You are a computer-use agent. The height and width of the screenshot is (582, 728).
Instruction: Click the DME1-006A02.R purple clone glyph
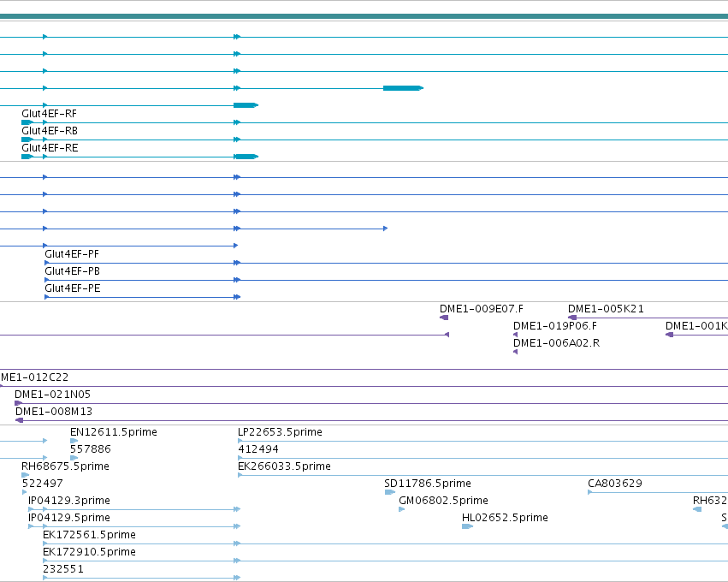pyautogui.click(x=515, y=352)
